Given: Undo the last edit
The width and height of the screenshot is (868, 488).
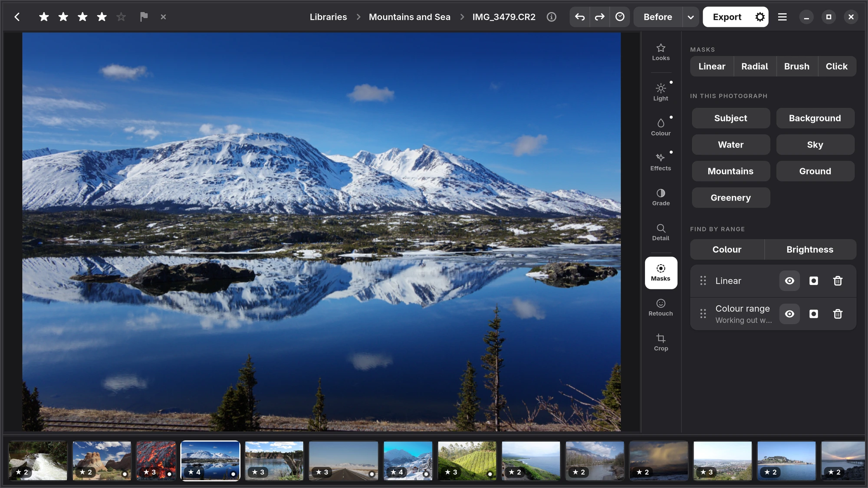Looking at the screenshot, I should [x=580, y=17].
